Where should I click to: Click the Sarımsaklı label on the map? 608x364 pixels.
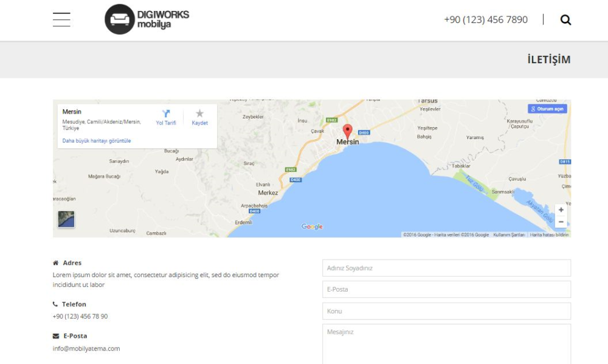click(x=503, y=192)
